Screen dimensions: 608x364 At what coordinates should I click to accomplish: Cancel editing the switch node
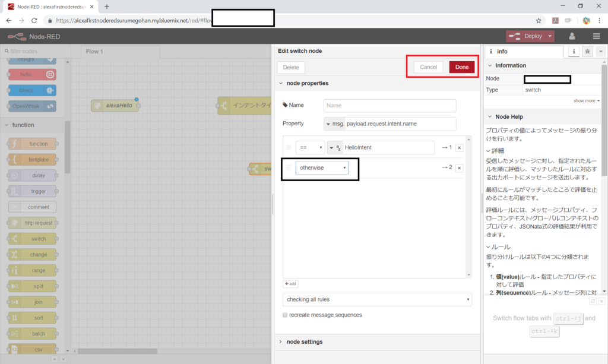pos(428,67)
